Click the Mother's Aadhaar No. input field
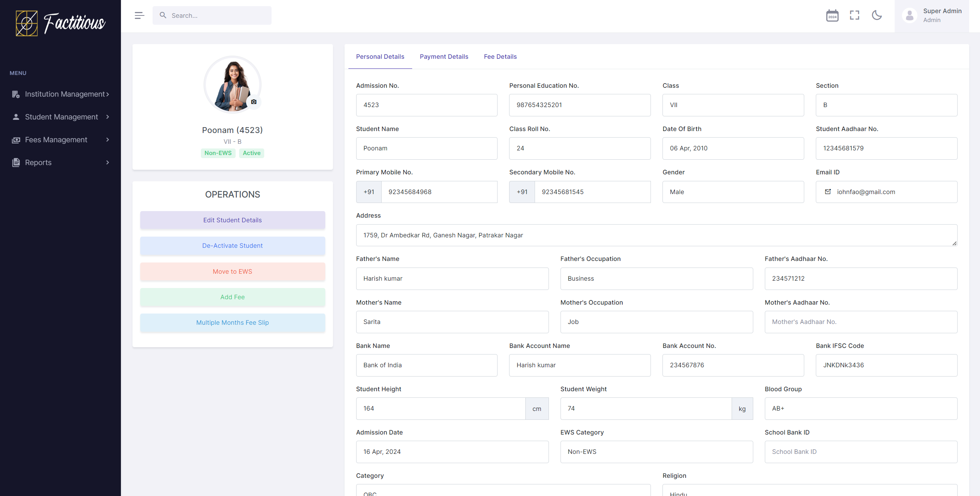Screen dimensions: 980x496 [x=861, y=322]
